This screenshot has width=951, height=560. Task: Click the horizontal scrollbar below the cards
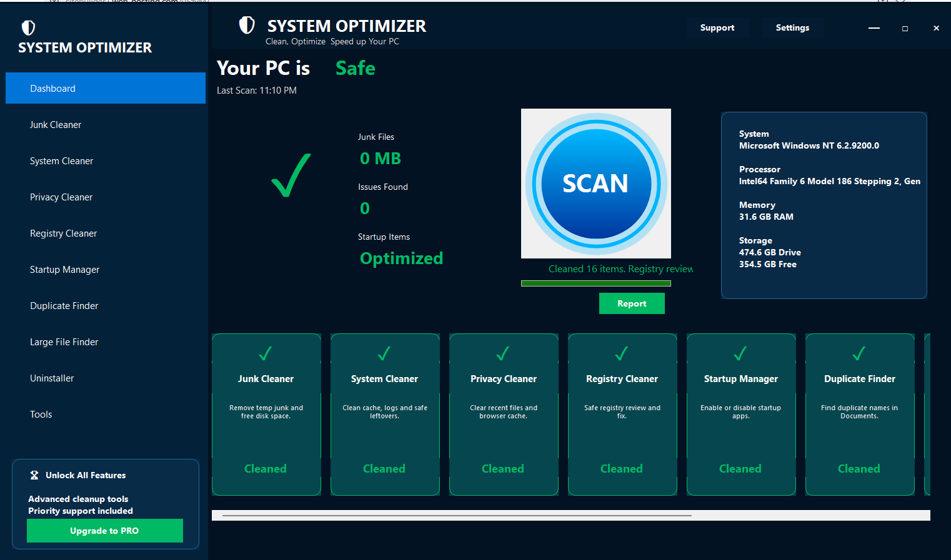[570, 515]
